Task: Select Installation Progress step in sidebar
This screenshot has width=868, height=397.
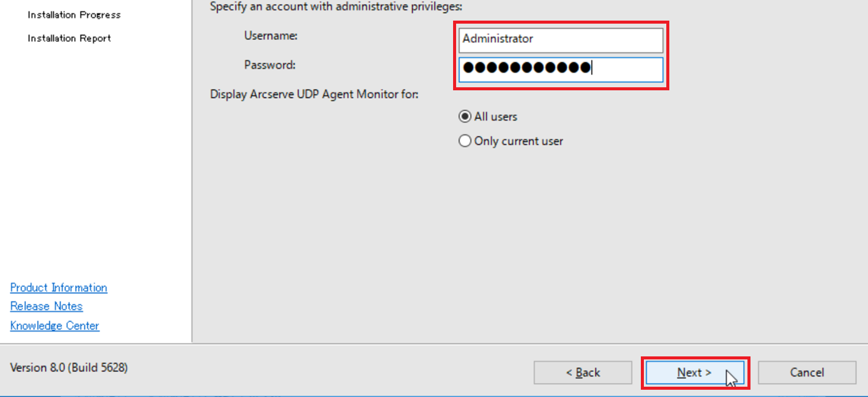Action: [74, 15]
